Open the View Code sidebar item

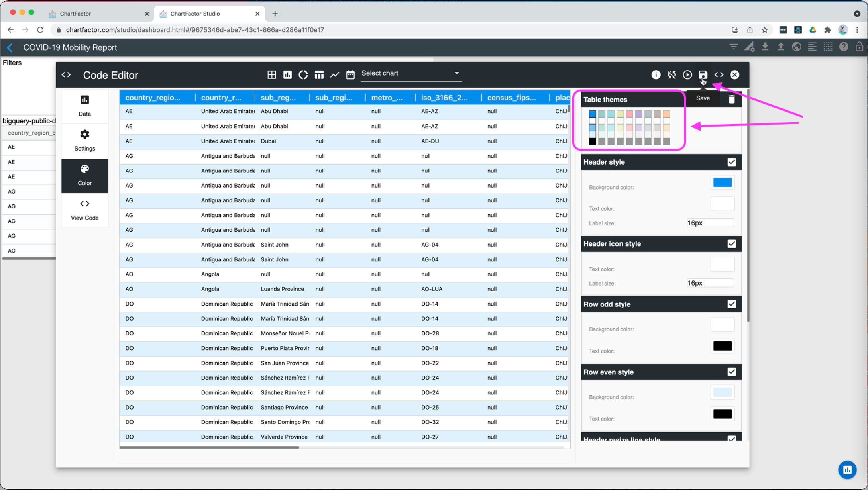point(84,210)
